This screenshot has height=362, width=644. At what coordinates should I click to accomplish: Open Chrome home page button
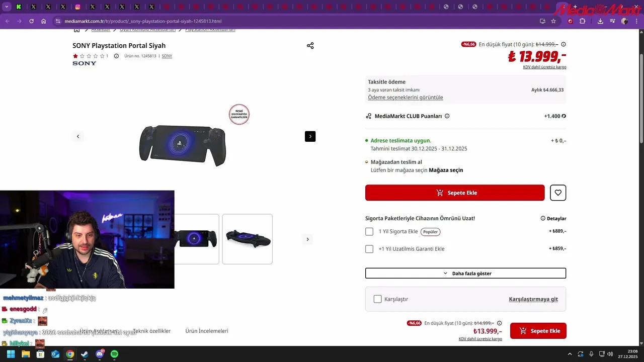click(44, 21)
